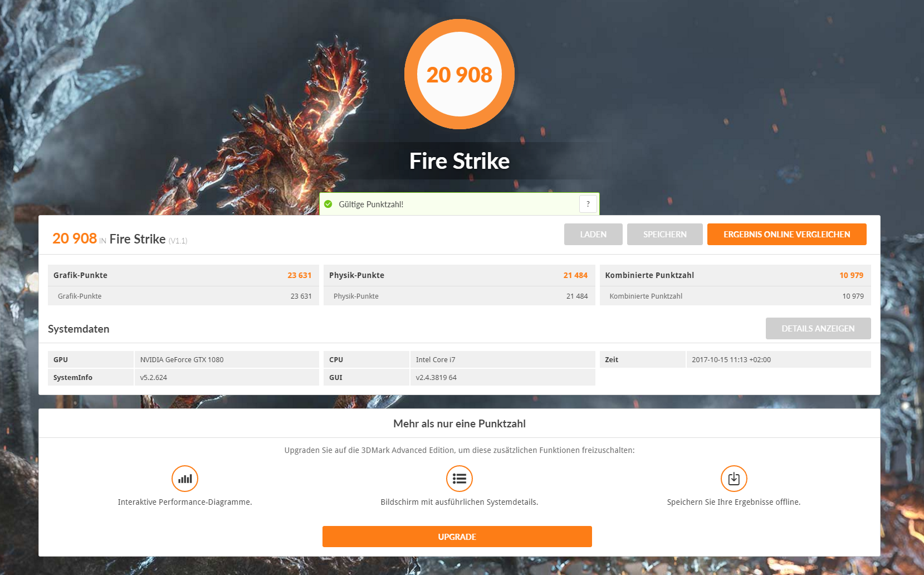This screenshot has height=575, width=924.
Task: Click the SystemInfo version v5.2.624
Action: tap(154, 377)
